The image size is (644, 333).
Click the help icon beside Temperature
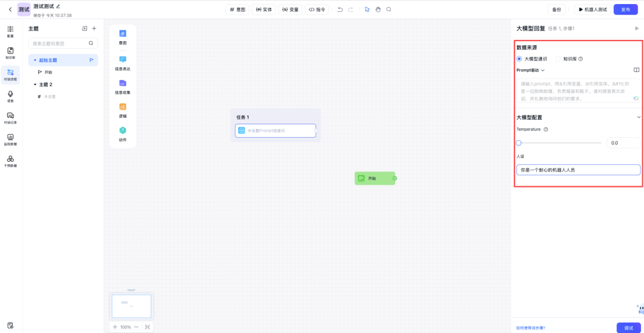tap(546, 129)
